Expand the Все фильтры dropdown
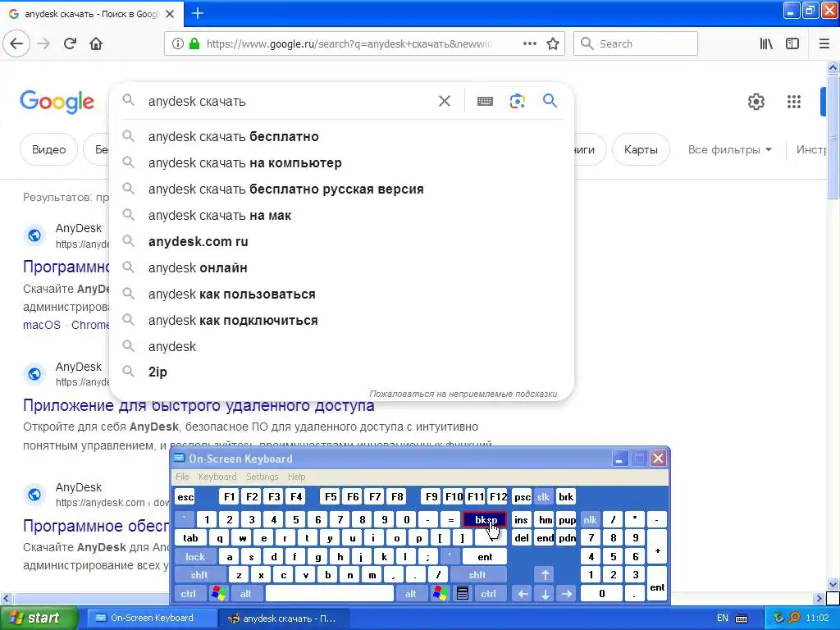 click(729, 149)
